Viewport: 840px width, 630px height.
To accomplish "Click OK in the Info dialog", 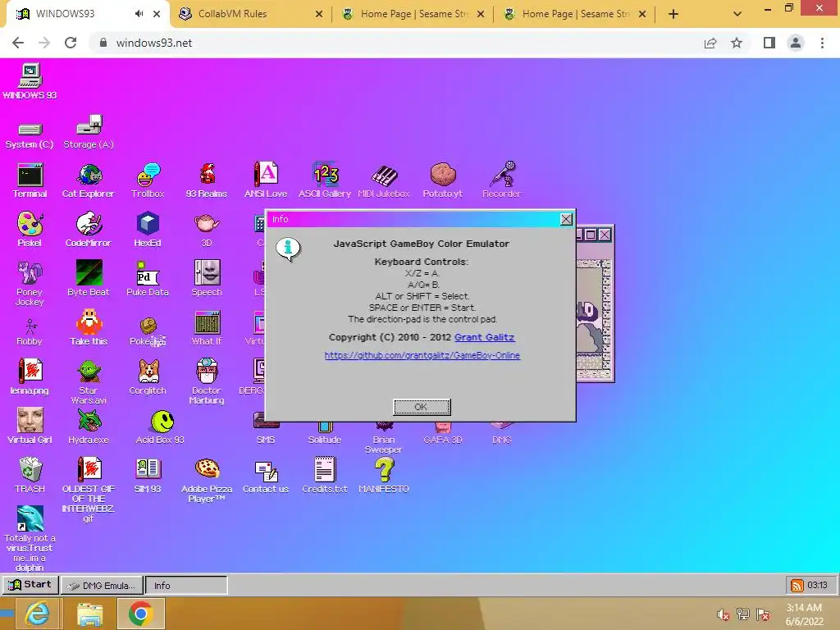I will tap(422, 407).
